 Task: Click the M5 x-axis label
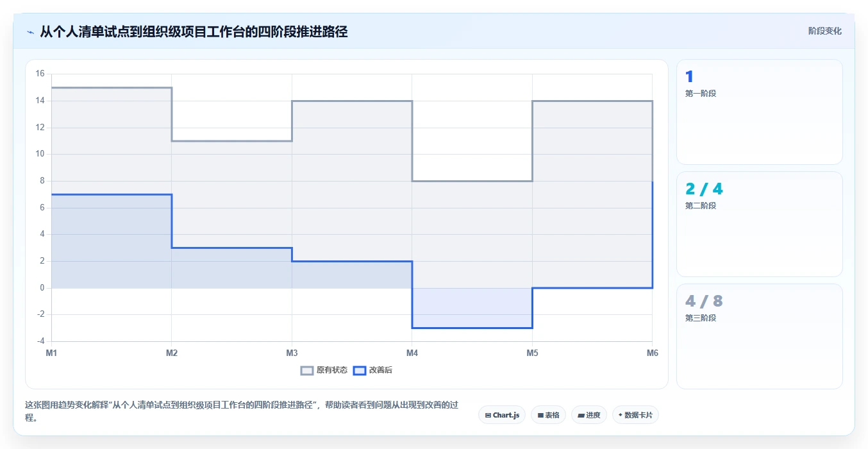532,353
